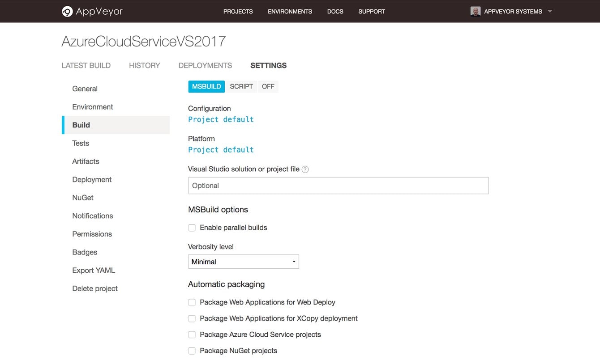Click the AppVeyor logo icon
The height and width of the screenshot is (364, 600).
point(67,12)
